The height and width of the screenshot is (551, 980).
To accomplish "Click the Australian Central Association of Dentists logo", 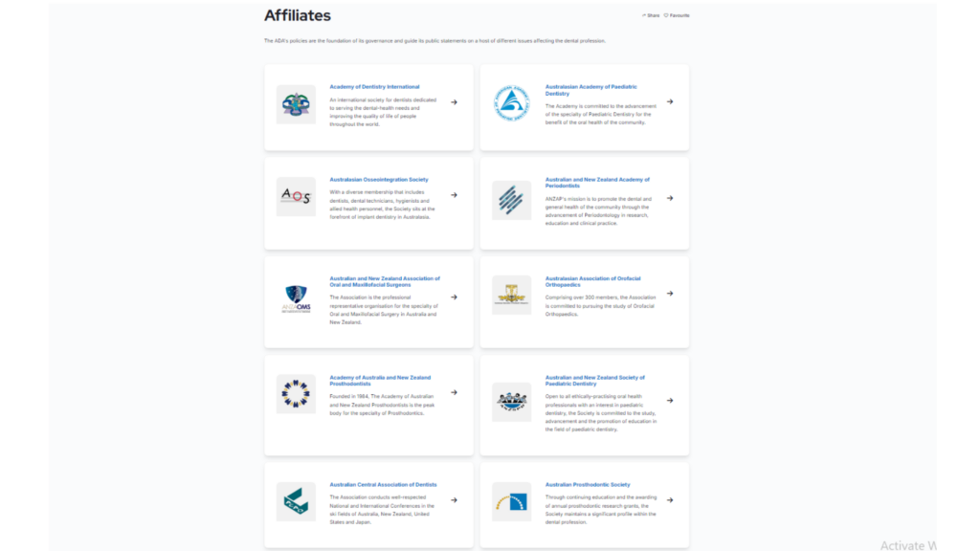I will pyautogui.click(x=296, y=501).
